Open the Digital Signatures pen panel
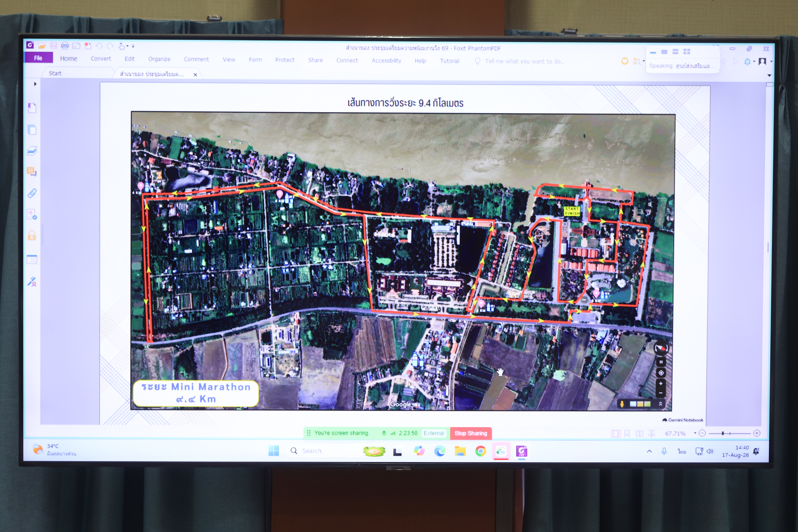Image resolution: width=798 pixels, height=532 pixels. [32, 282]
